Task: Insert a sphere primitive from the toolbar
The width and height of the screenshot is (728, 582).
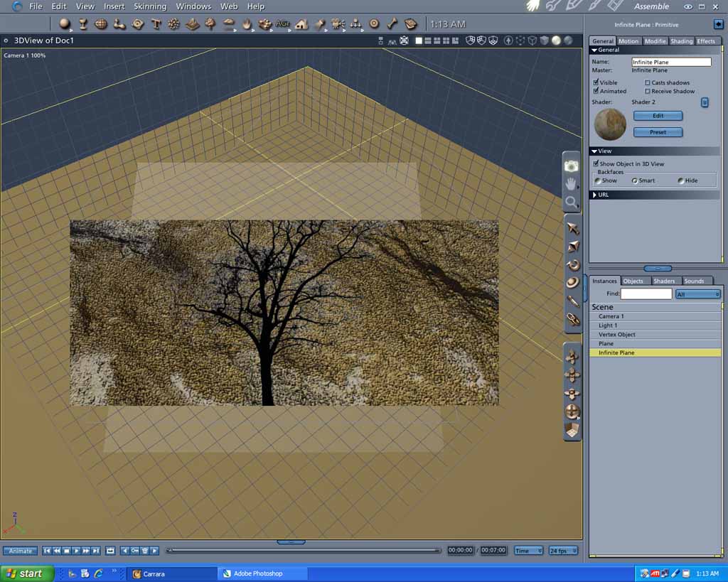Action: pos(65,23)
